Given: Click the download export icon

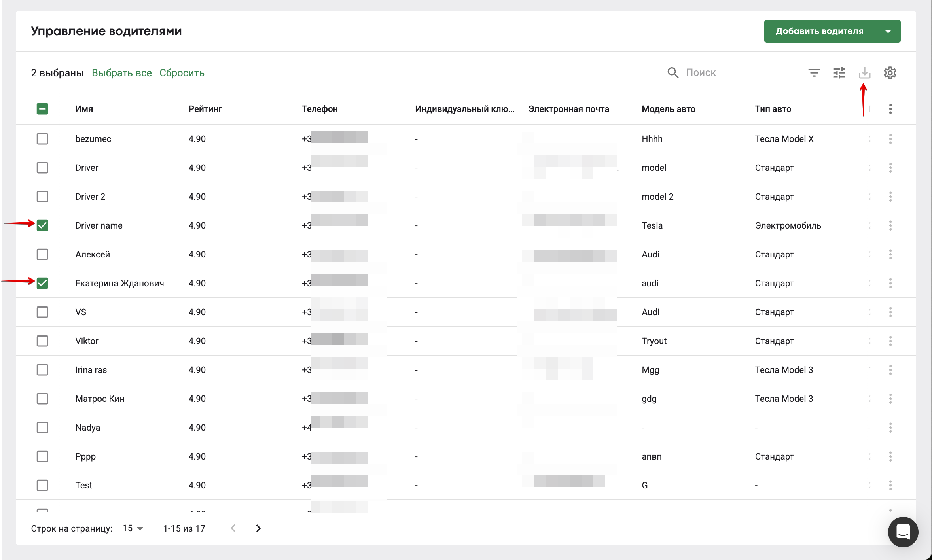Looking at the screenshot, I should [x=864, y=73].
